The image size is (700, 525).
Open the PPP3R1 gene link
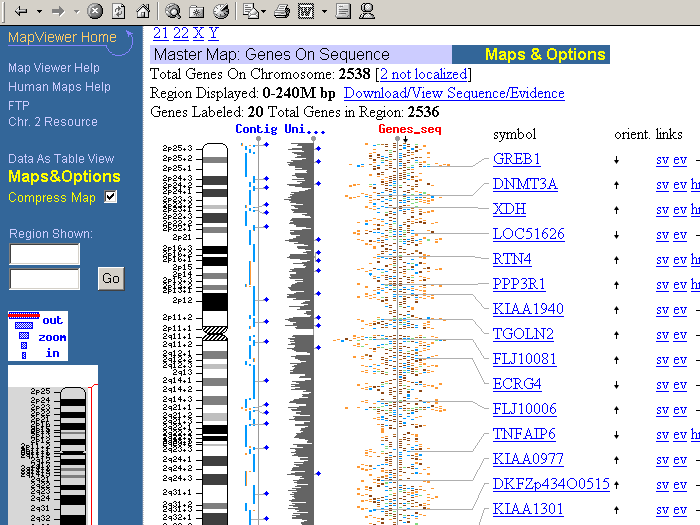click(x=519, y=284)
